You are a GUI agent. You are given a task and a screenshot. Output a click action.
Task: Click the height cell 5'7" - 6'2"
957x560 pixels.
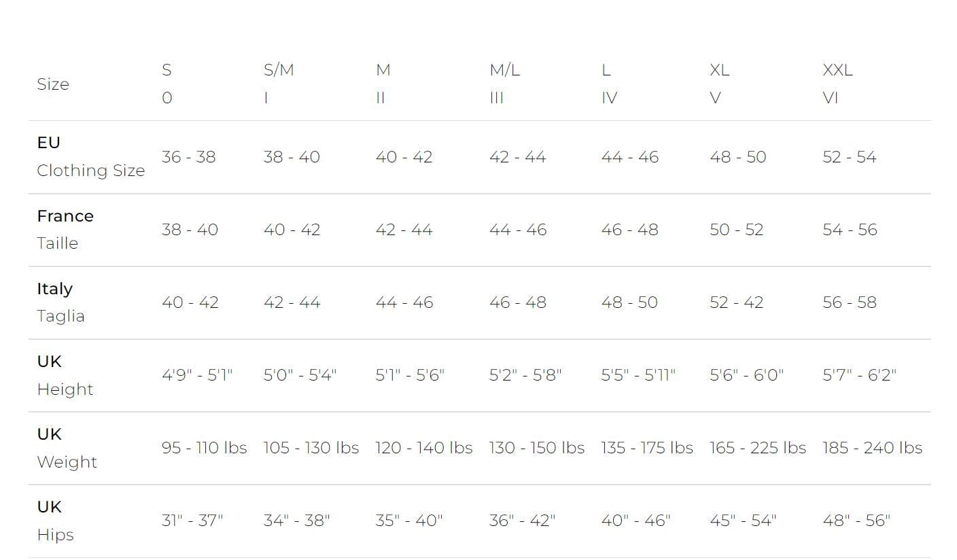[x=859, y=374]
